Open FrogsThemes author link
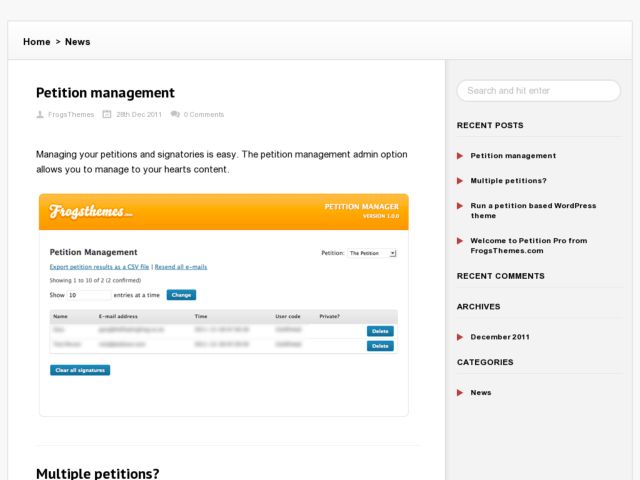 point(71,114)
